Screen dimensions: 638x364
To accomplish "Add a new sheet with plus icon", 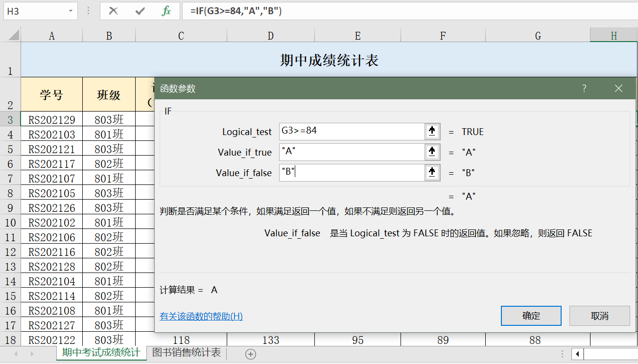I will [251, 354].
